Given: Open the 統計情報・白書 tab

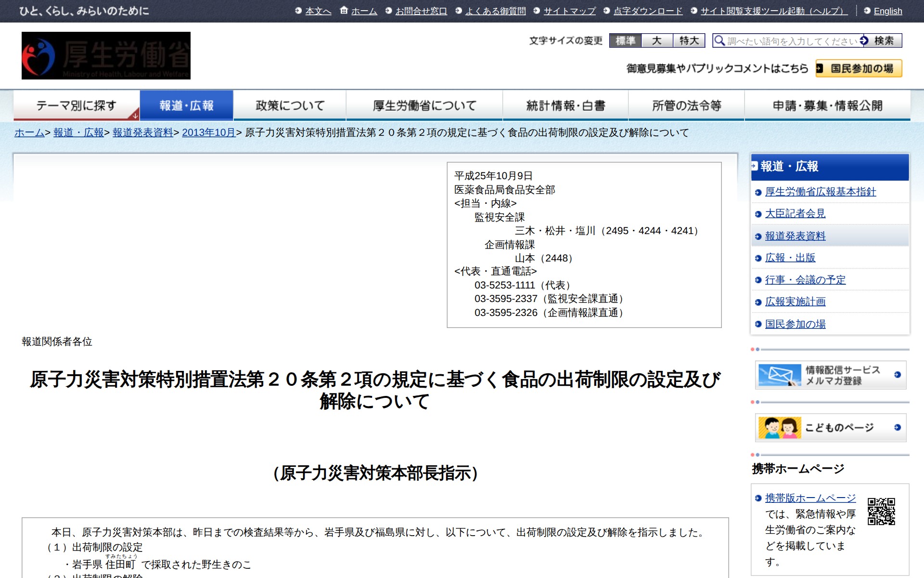Looking at the screenshot, I should tap(565, 105).
